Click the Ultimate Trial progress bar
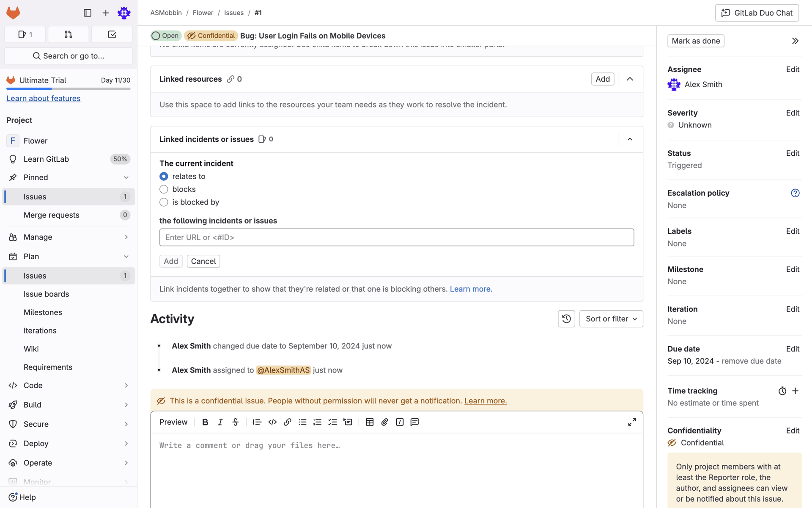The height and width of the screenshot is (508, 812). click(x=69, y=88)
